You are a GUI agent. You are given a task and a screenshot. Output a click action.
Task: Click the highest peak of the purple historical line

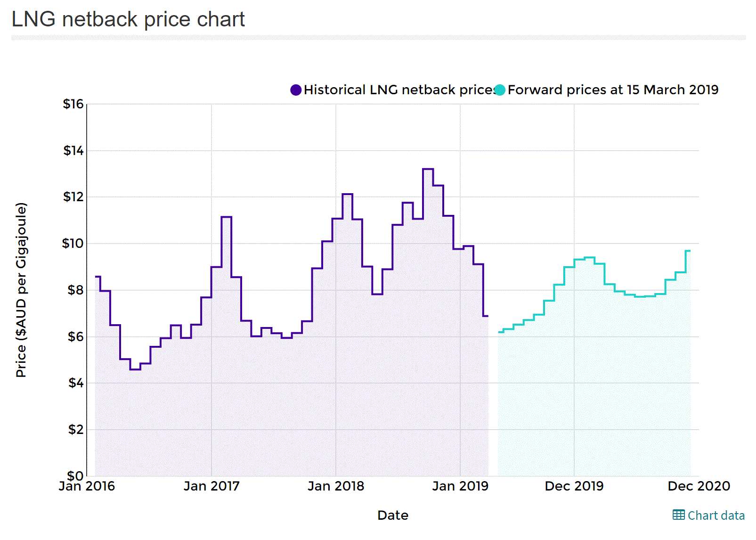pos(428,169)
